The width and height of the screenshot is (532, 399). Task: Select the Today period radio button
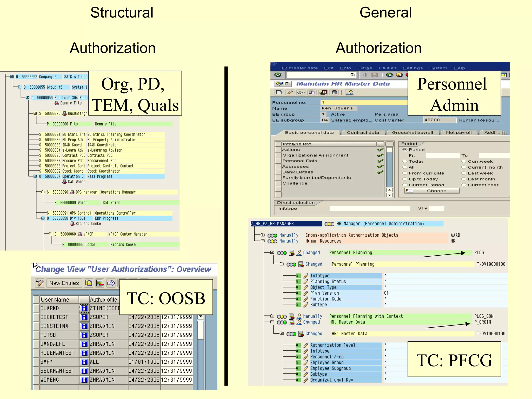coord(404,161)
